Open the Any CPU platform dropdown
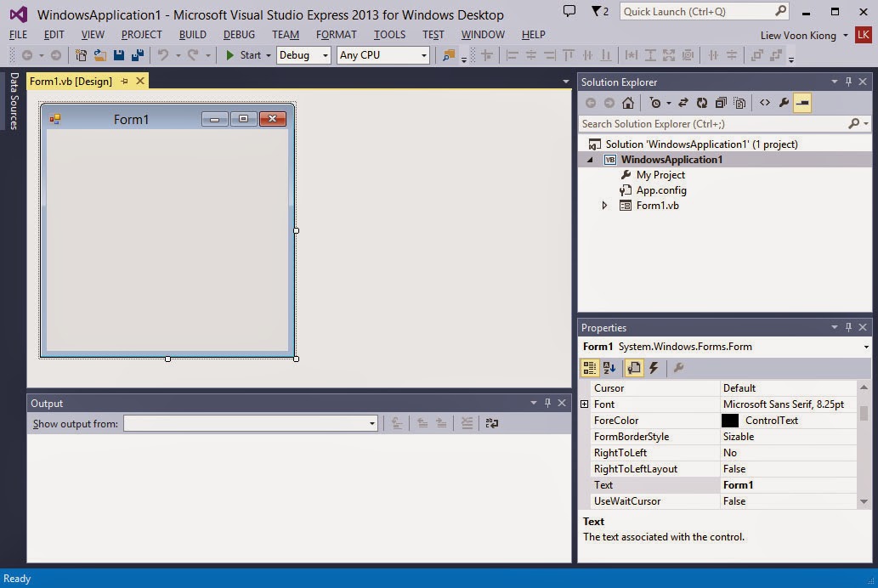The height and width of the screenshot is (588, 878). (423, 54)
